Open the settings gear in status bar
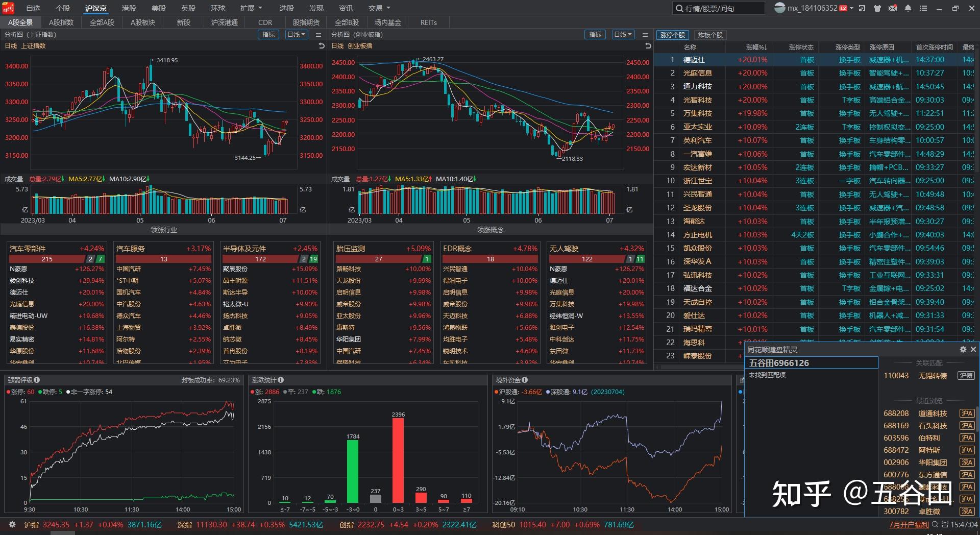Screen dimensions: 980x535 (x=12, y=524)
